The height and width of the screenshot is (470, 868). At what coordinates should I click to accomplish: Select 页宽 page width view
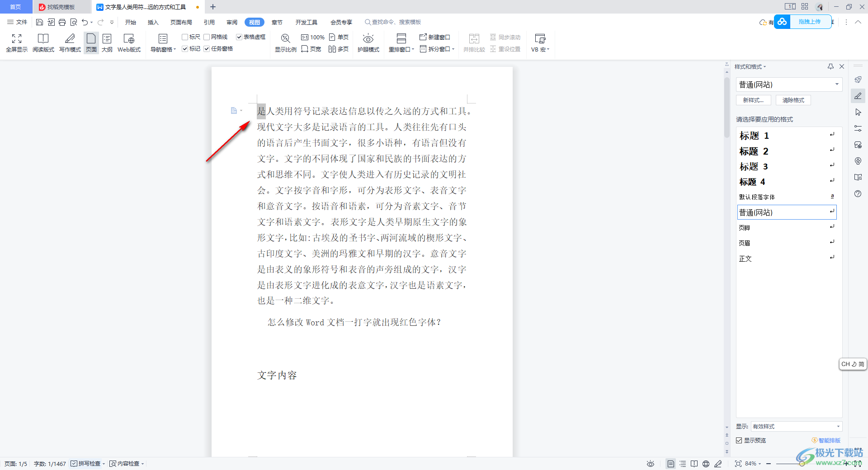pyautogui.click(x=311, y=49)
